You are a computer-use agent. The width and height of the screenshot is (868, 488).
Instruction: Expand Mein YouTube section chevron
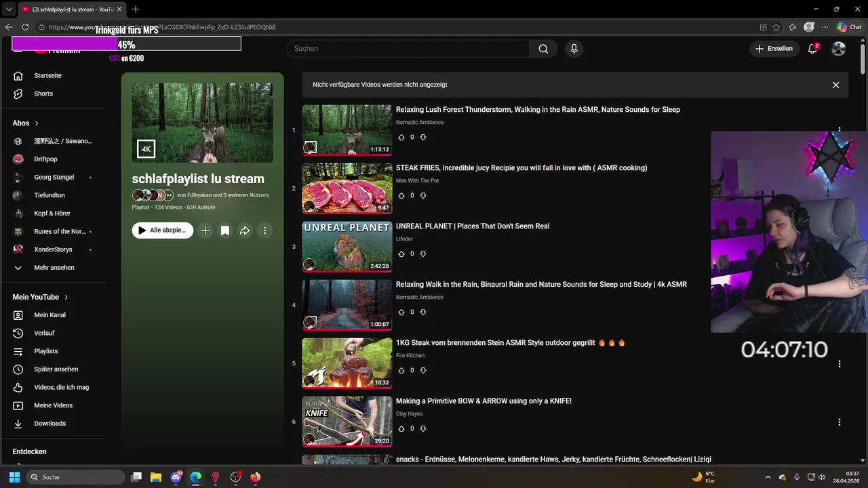click(x=66, y=298)
